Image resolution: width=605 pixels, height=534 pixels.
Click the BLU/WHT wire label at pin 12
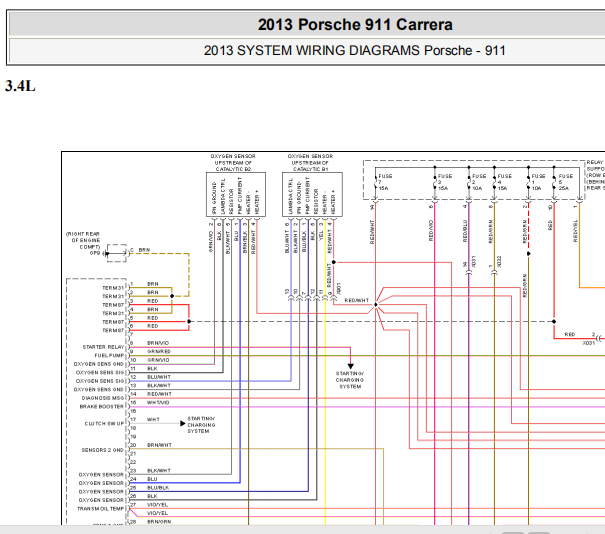(x=159, y=377)
